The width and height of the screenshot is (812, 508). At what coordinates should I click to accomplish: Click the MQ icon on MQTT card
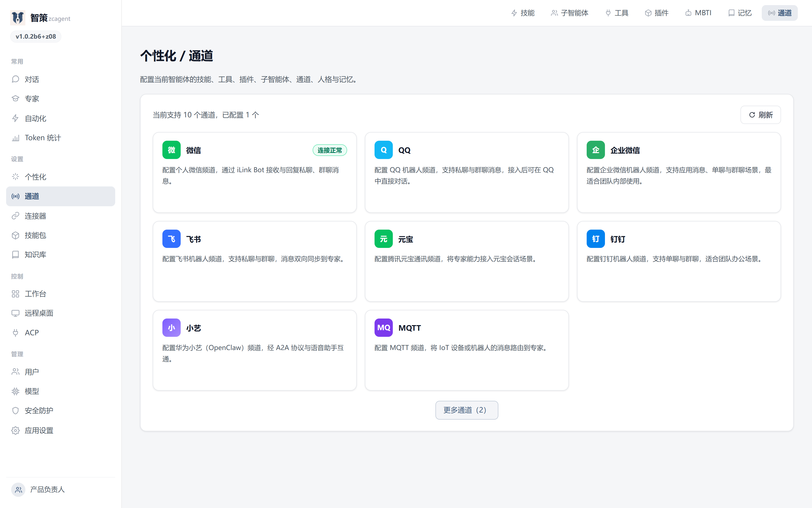click(x=383, y=328)
